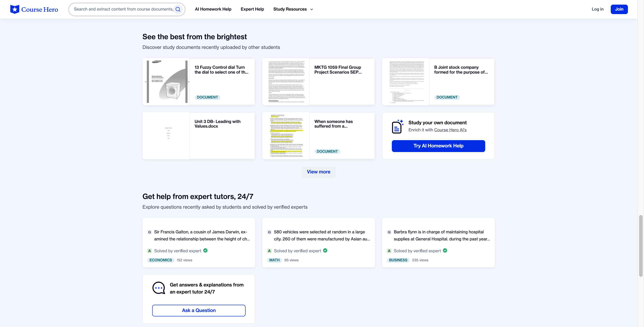Click DOCUMENT tag on B Joint stock company card

tap(447, 97)
